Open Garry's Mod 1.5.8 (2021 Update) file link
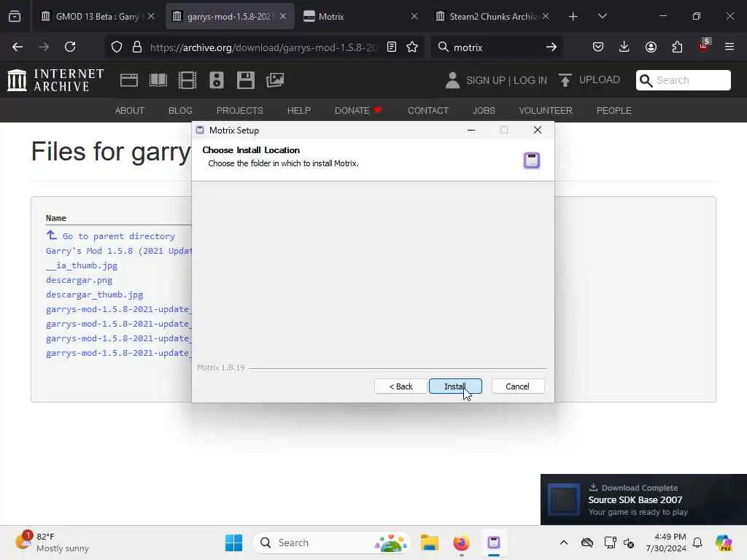This screenshot has width=747, height=560. [x=119, y=251]
